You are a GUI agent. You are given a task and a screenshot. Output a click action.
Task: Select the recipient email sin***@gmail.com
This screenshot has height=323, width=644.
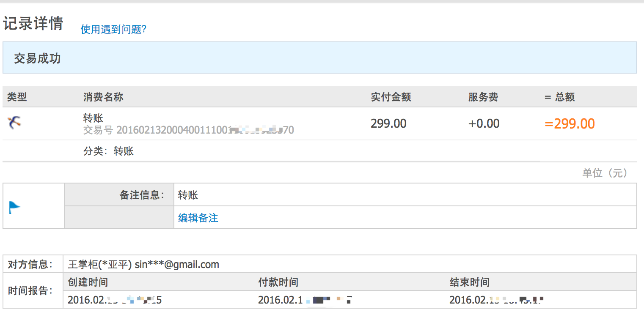click(x=177, y=265)
